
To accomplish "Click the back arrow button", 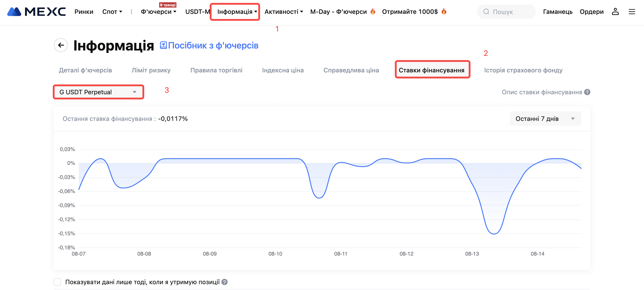I will coord(61,45).
